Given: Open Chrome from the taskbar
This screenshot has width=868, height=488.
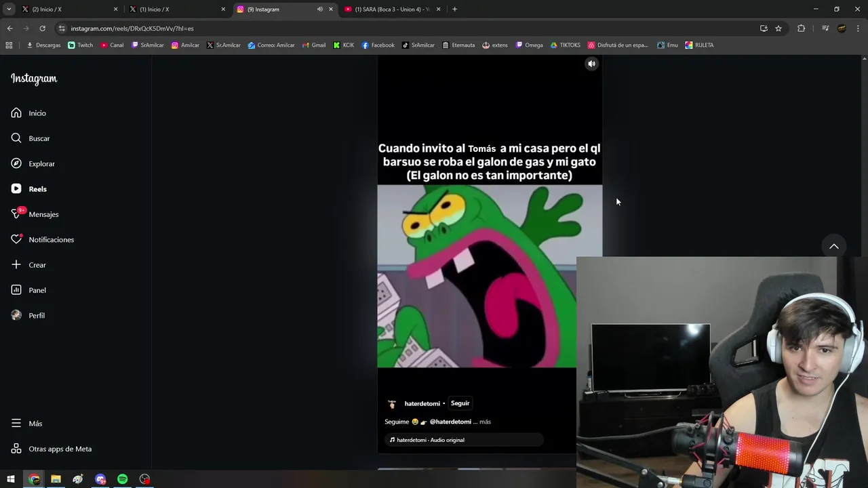Looking at the screenshot, I should pyautogui.click(x=34, y=479).
